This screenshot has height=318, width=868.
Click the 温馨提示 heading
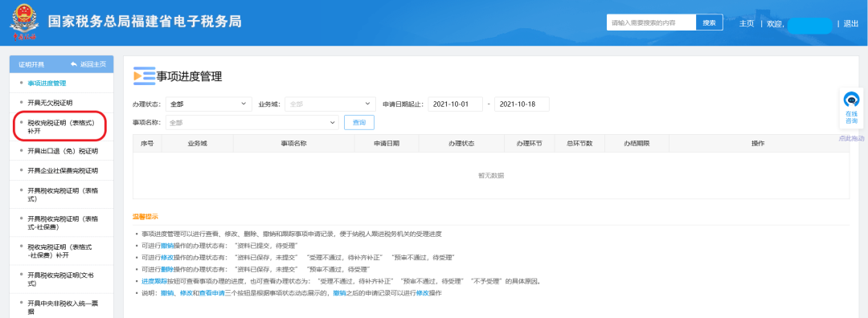(145, 216)
